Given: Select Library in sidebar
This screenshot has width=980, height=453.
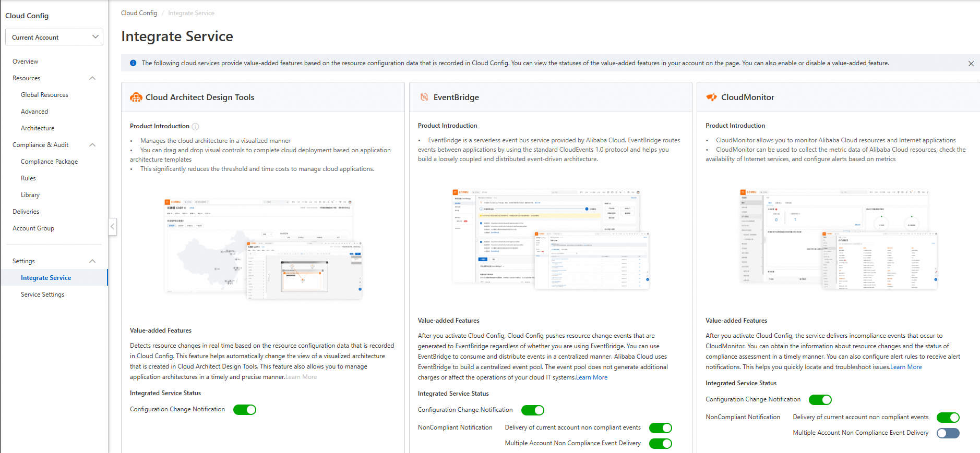Looking at the screenshot, I should click(30, 195).
